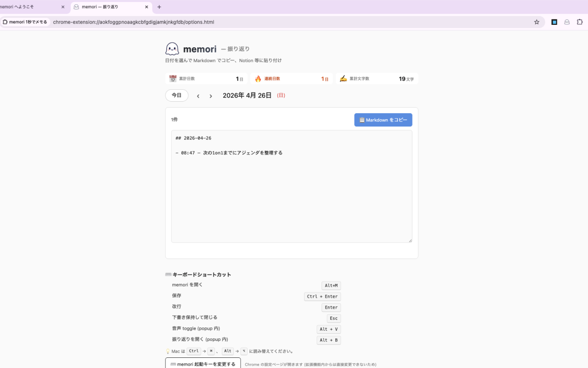
Task: Click the Alt + B key badge
Action: click(x=329, y=340)
